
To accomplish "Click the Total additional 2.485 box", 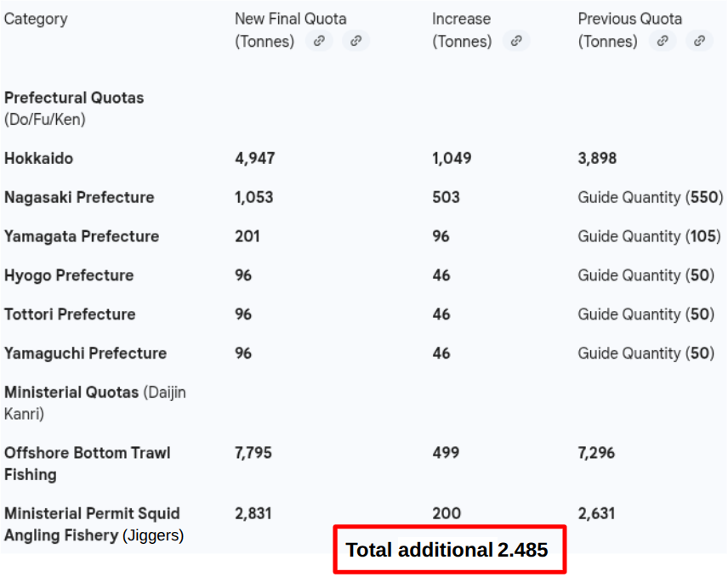I will (x=448, y=550).
